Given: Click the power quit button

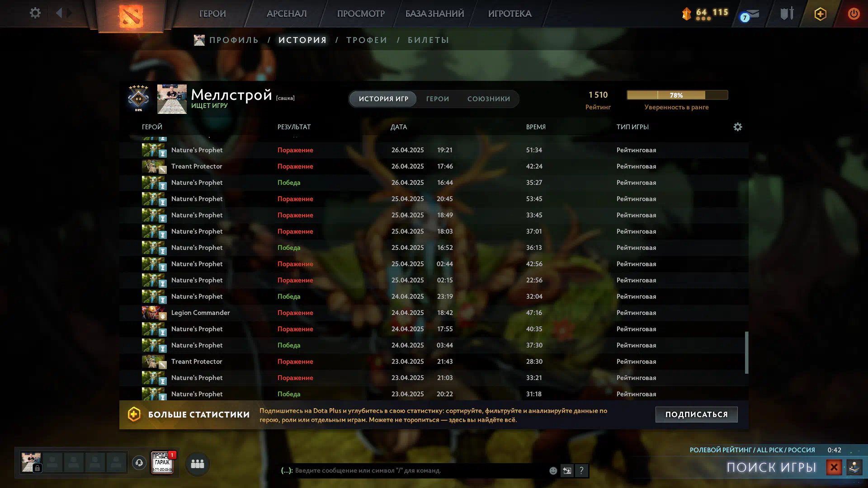Looking at the screenshot, I should tap(854, 14).
